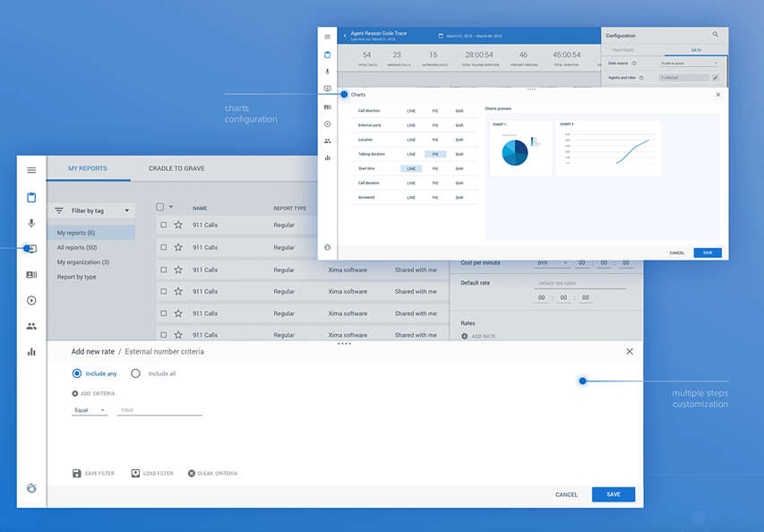
Task: Click the Save Filter disk icon
Action: tap(76, 473)
